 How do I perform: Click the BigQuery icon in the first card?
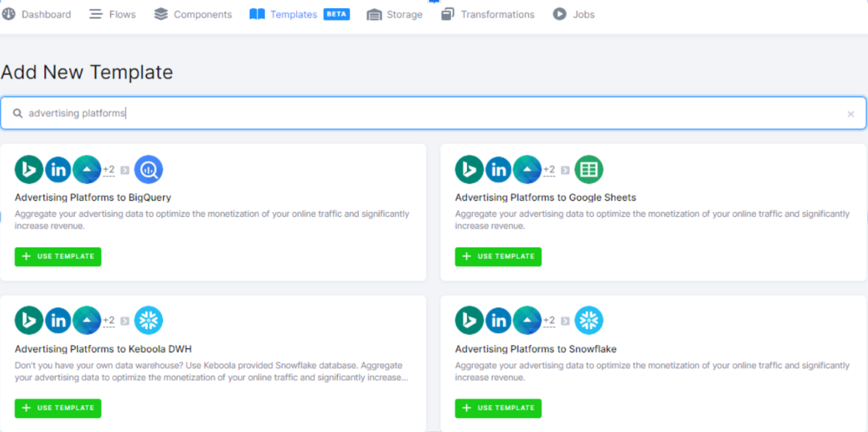148,170
